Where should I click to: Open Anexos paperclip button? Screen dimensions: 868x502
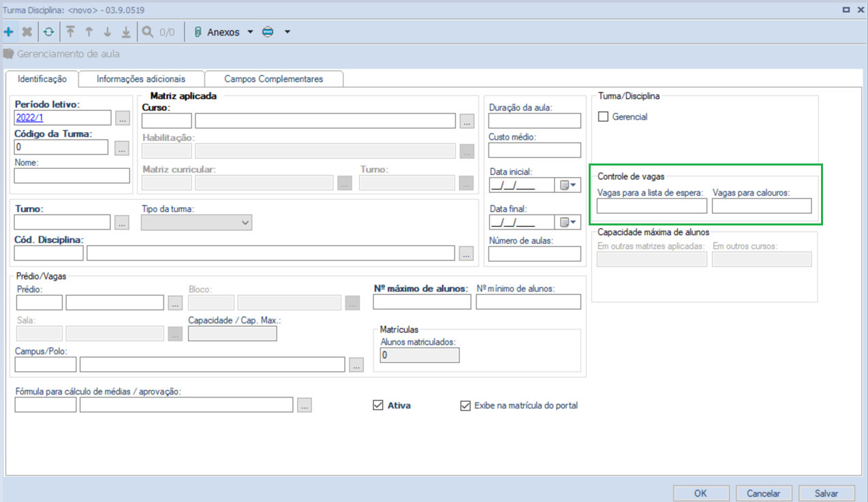[217, 32]
